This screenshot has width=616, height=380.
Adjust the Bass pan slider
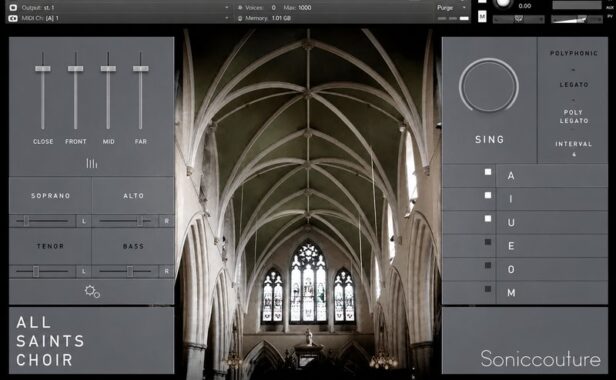click(x=130, y=271)
